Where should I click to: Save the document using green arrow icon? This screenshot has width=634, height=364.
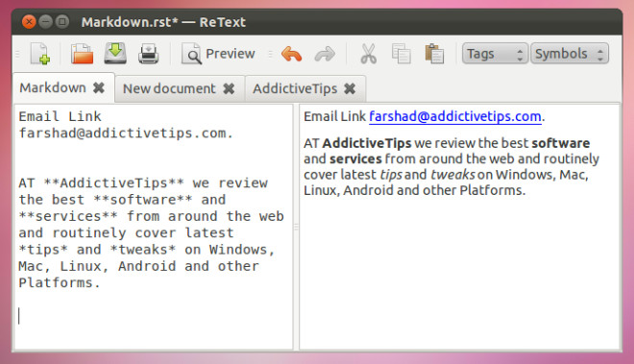point(115,54)
